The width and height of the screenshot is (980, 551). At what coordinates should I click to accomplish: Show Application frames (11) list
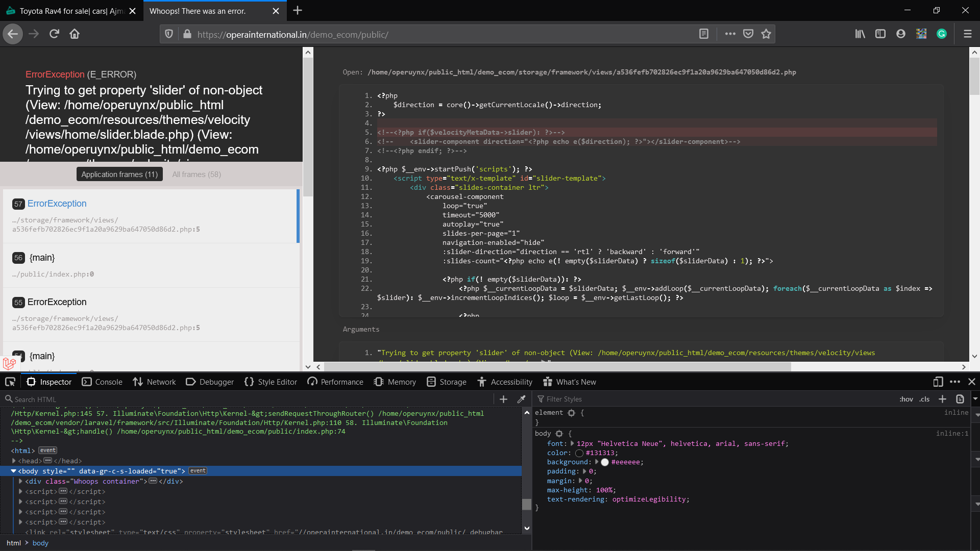tap(119, 174)
